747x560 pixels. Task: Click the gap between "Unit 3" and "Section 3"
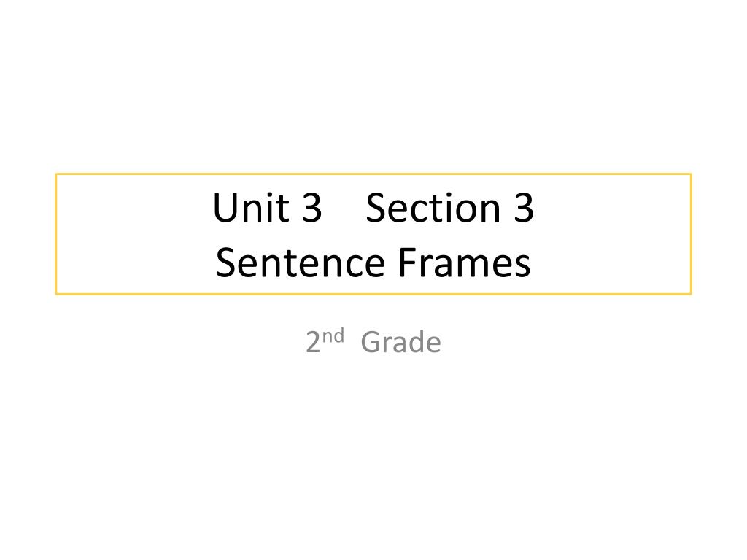point(344,208)
